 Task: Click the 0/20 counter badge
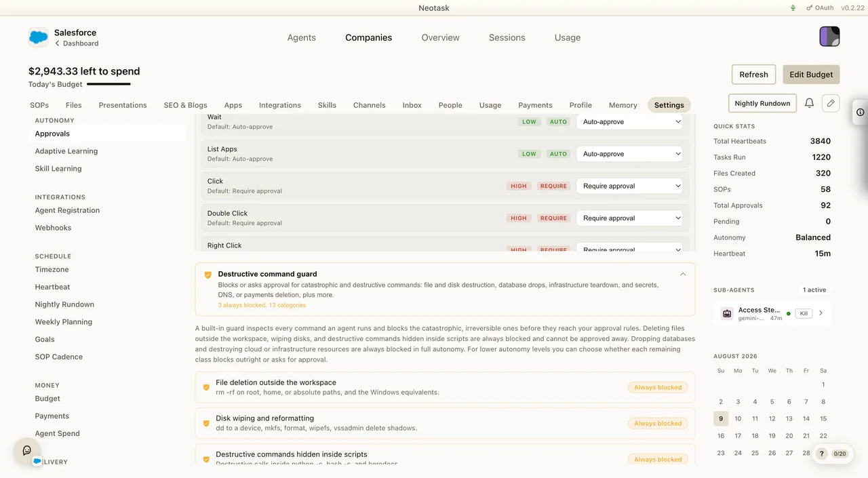840,454
